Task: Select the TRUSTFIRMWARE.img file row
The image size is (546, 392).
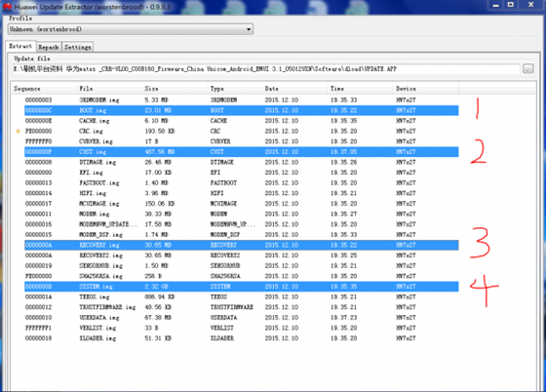Action: 242,307
